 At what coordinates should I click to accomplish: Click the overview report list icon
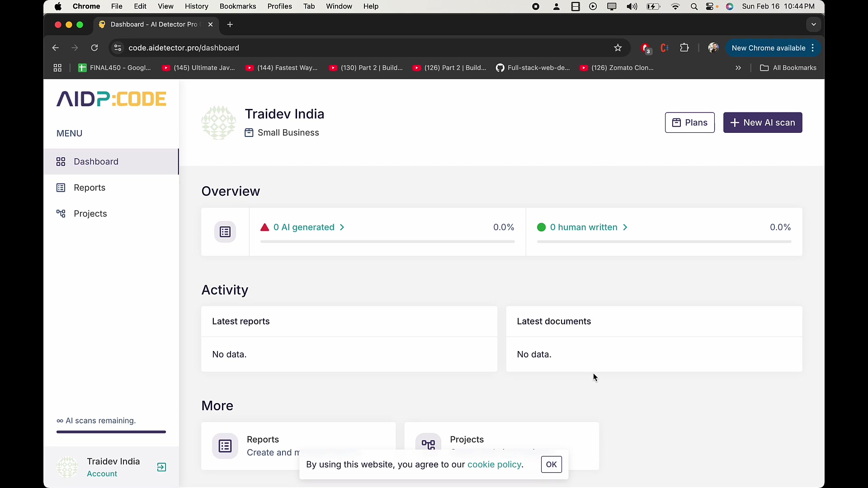(x=225, y=232)
